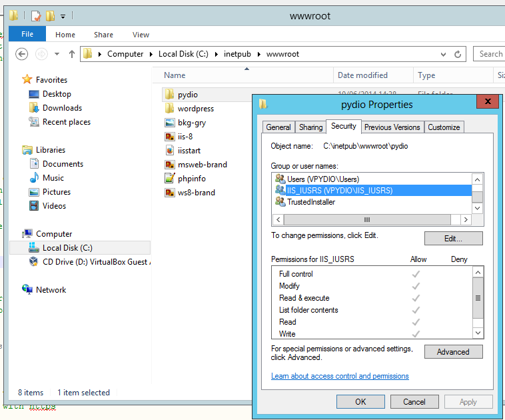Select the iis-8 image file
The image size is (505, 420).
pyautogui.click(x=185, y=137)
